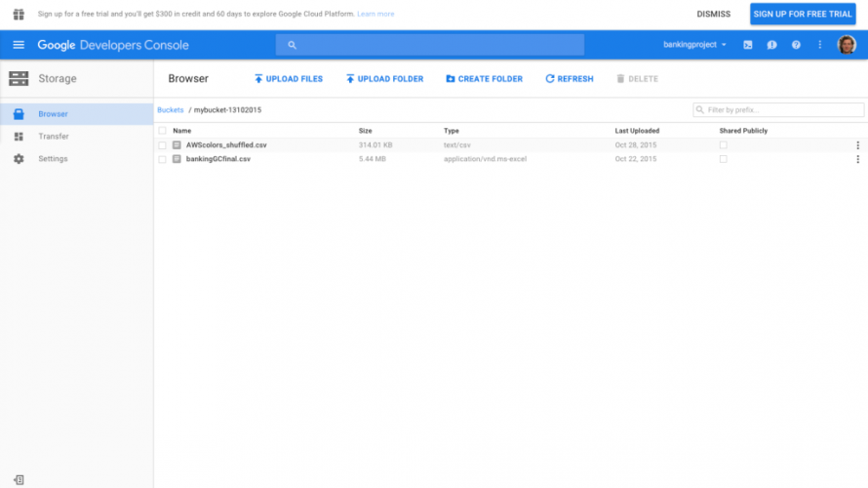Viewport: 868px width, 488px height.
Task: Open Cloud Shell terminal icon
Action: pyautogui.click(x=747, y=45)
